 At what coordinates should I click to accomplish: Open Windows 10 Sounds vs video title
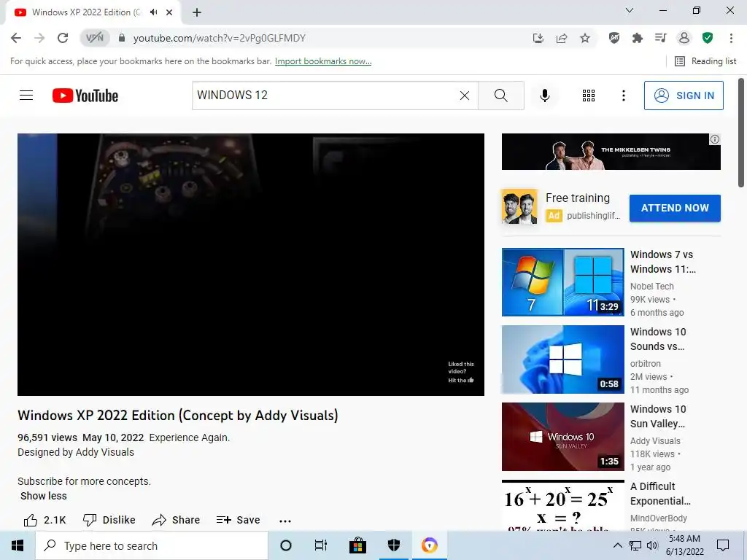pyautogui.click(x=658, y=339)
